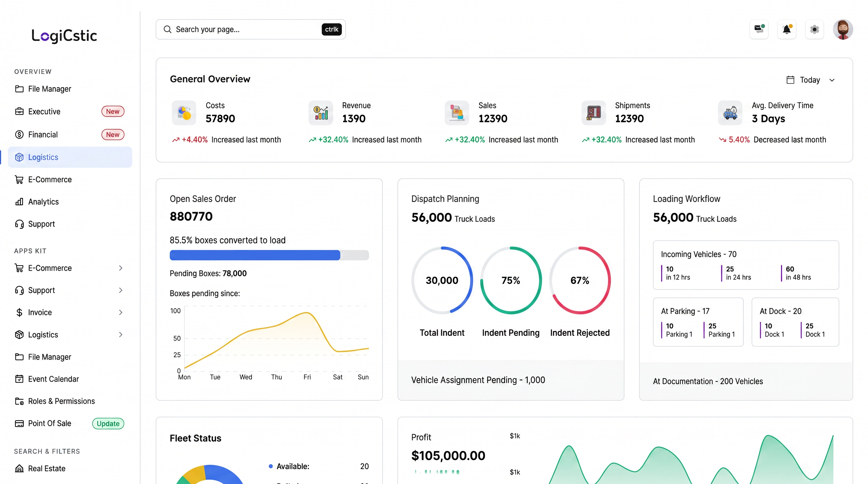Click the New badge beside Executive
The width and height of the screenshot is (868, 484).
(x=113, y=112)
